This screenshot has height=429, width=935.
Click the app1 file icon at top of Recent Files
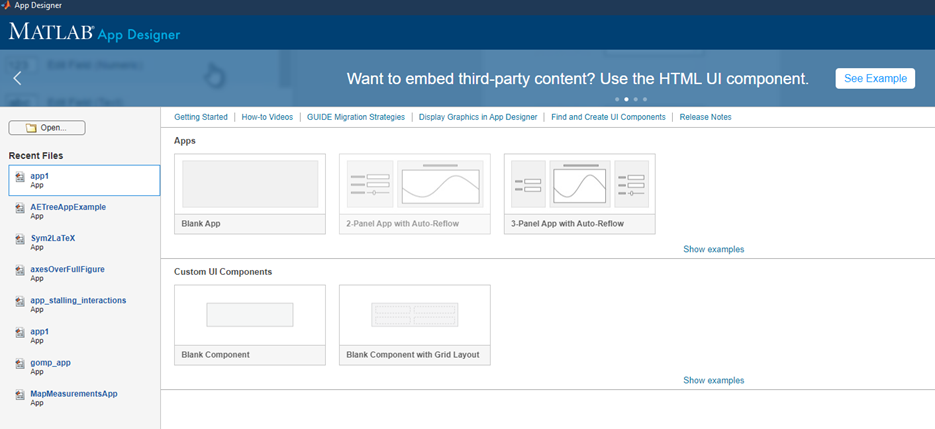(20, 177)
